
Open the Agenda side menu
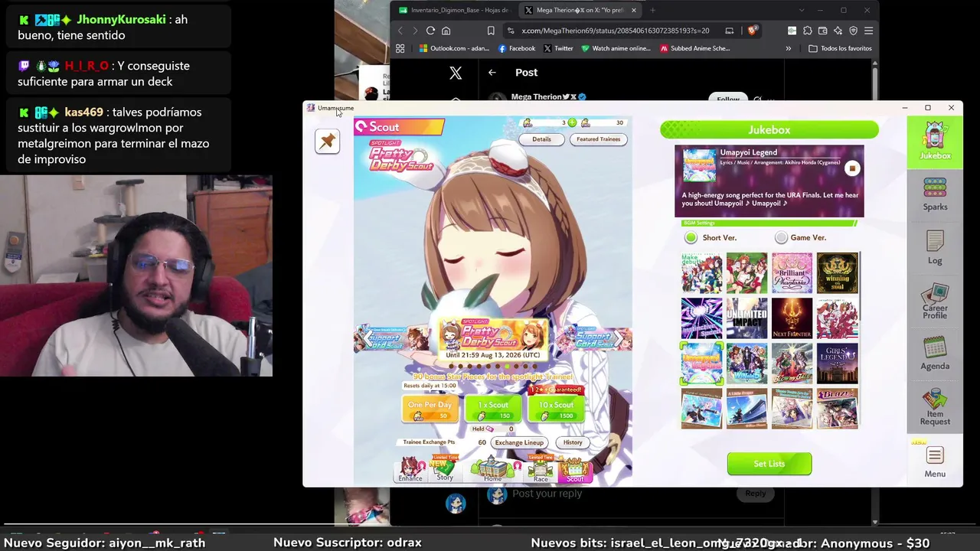pos(935,354)
